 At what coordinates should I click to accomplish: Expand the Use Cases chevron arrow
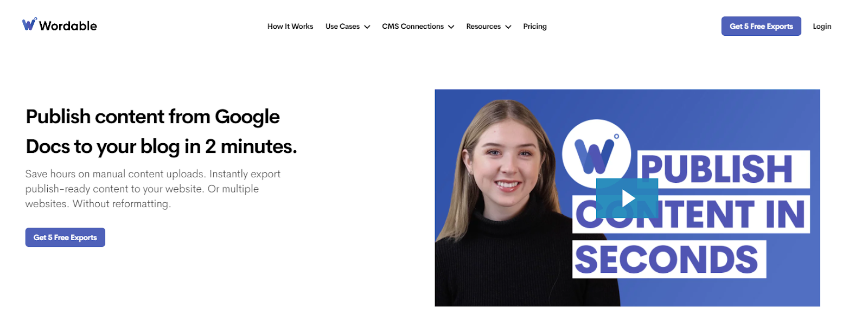pos(367,27)
